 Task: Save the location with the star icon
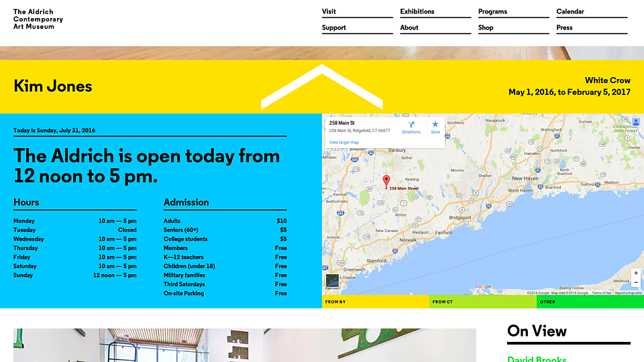tap(435, 125)
